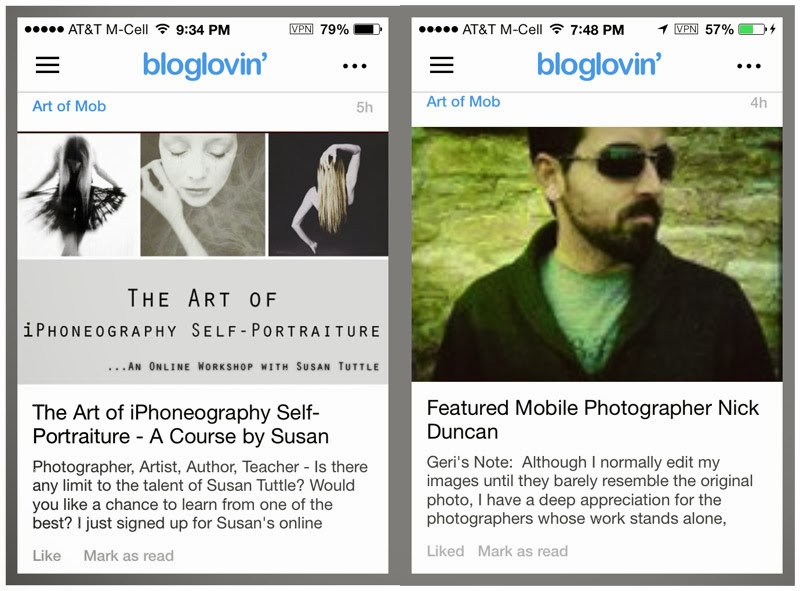The height and width of the screenshot is (591, 800).
Task: Tap three-dot more options on right screen
Action: [x=749, y=66]
